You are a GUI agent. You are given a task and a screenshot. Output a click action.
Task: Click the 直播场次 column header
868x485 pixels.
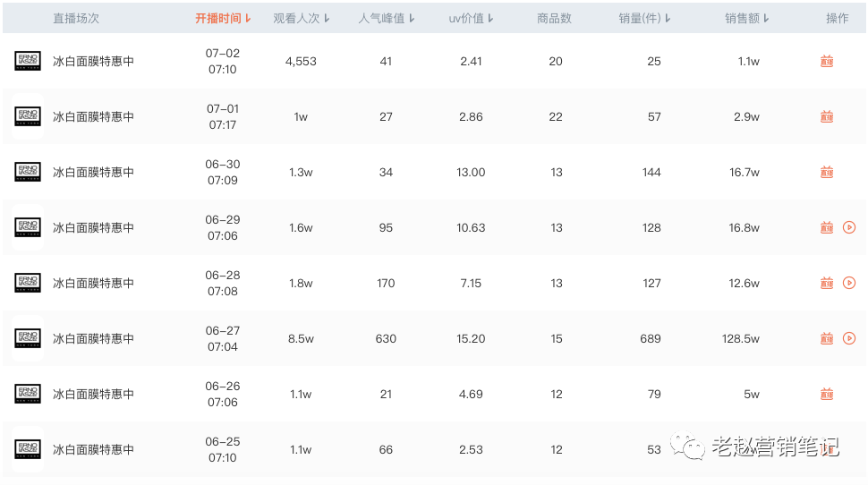tap(75, 19)
